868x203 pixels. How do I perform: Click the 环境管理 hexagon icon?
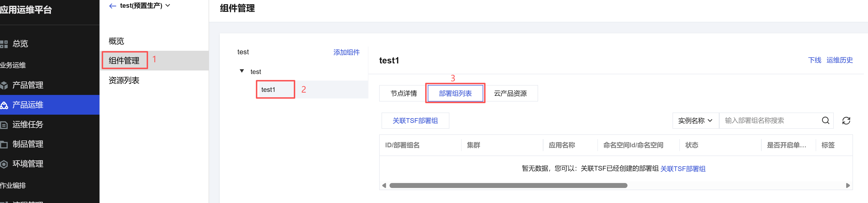pyautogui.click(x=4, y=164)
